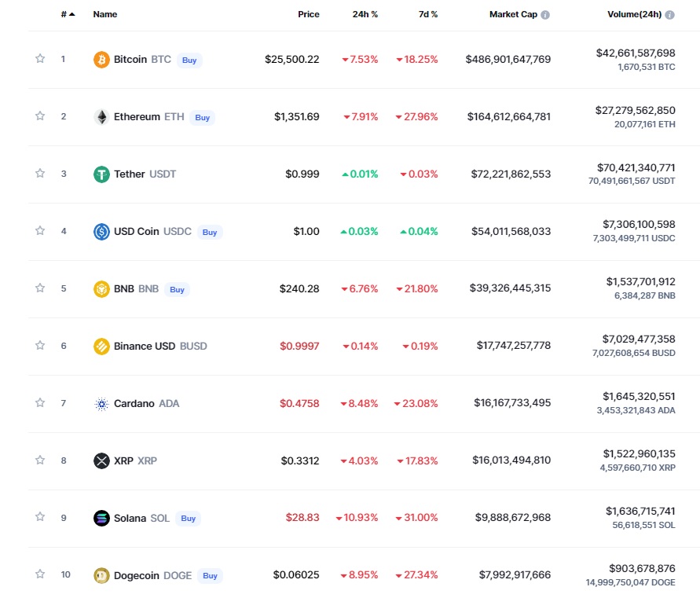Sort by the Name column header
Screen dimensions: 700x598
click(x=104, y=14)
